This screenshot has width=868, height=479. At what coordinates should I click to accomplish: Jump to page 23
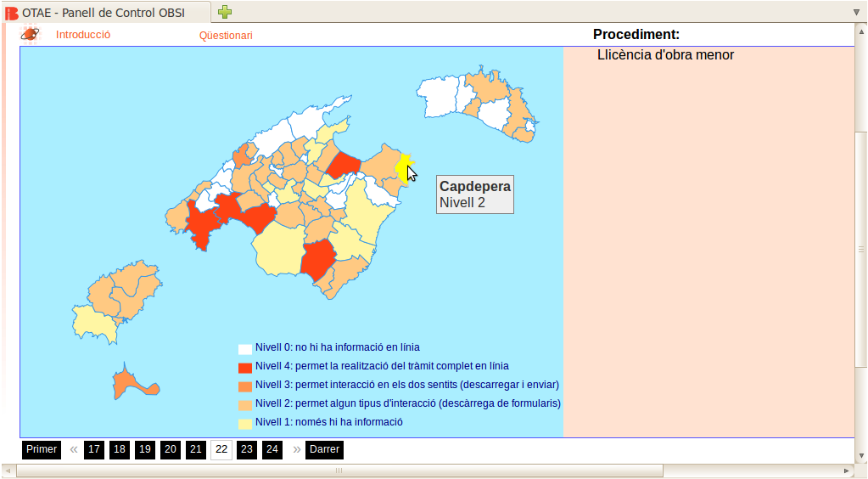[247, 449]
